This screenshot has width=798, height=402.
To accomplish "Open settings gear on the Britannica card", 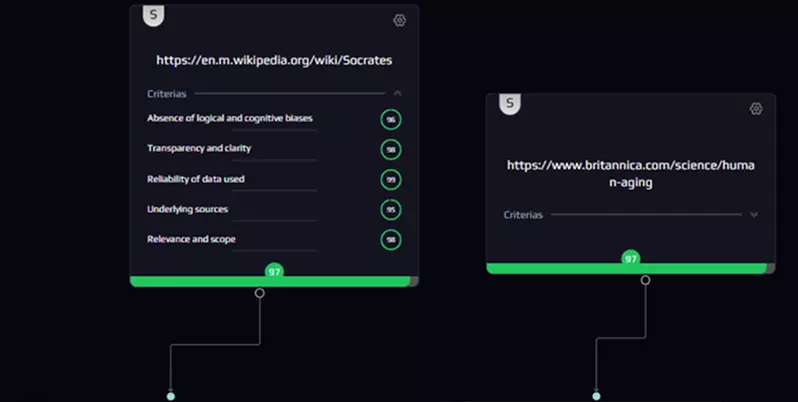I will (756, 108).
